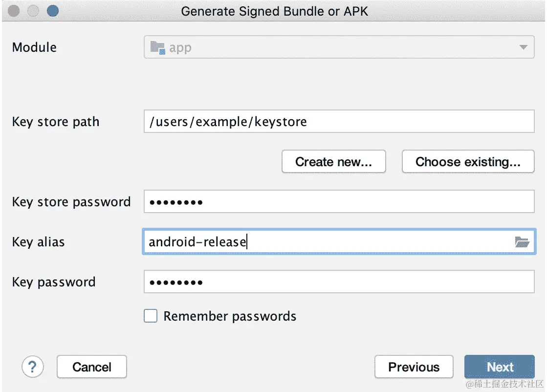547x392 pixels.
Task: Click the folder icon beside Key alias field
Action: (x=522, y=241)
